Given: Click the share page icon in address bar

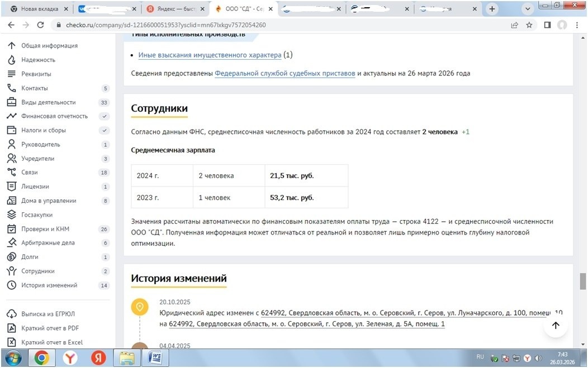Looking at the screenshot, I should (x=514, y=25).
